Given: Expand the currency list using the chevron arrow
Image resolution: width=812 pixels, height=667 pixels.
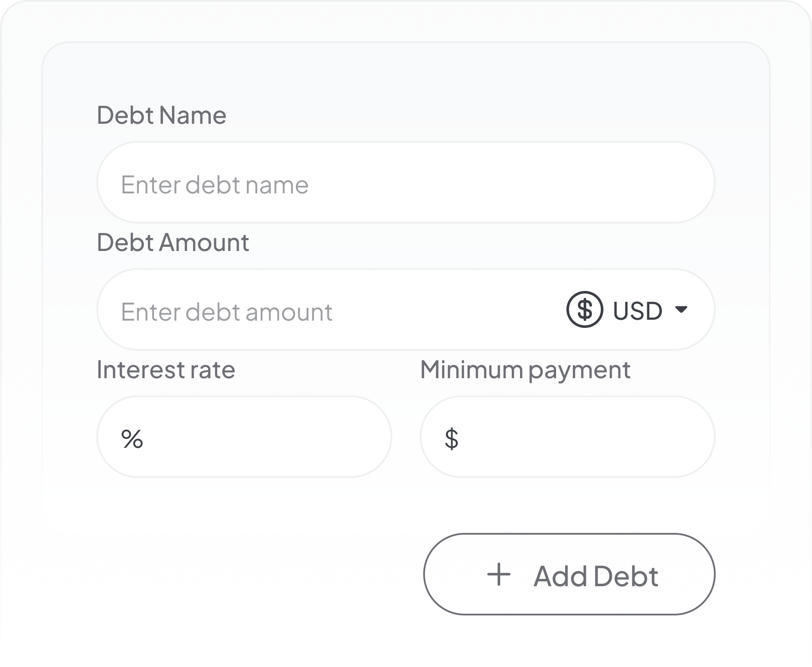Looking at the screenshot, I should pos(681,311).
